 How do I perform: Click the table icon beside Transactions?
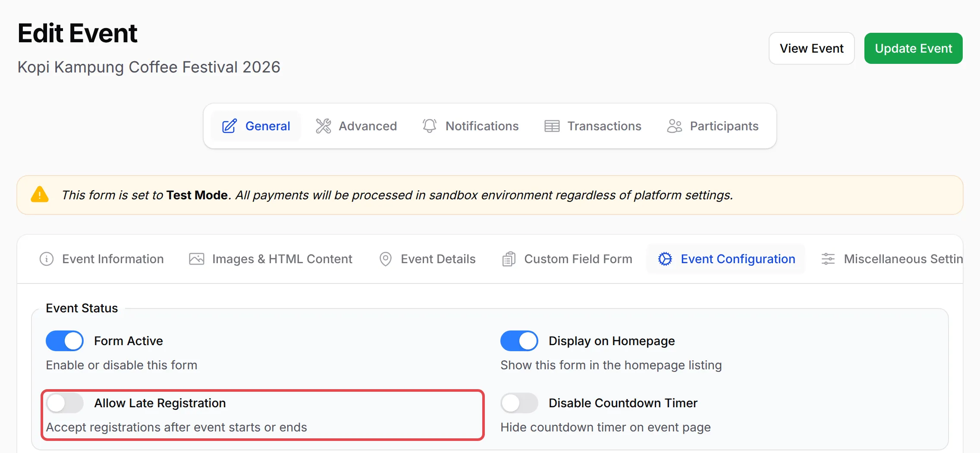point(552,126)
